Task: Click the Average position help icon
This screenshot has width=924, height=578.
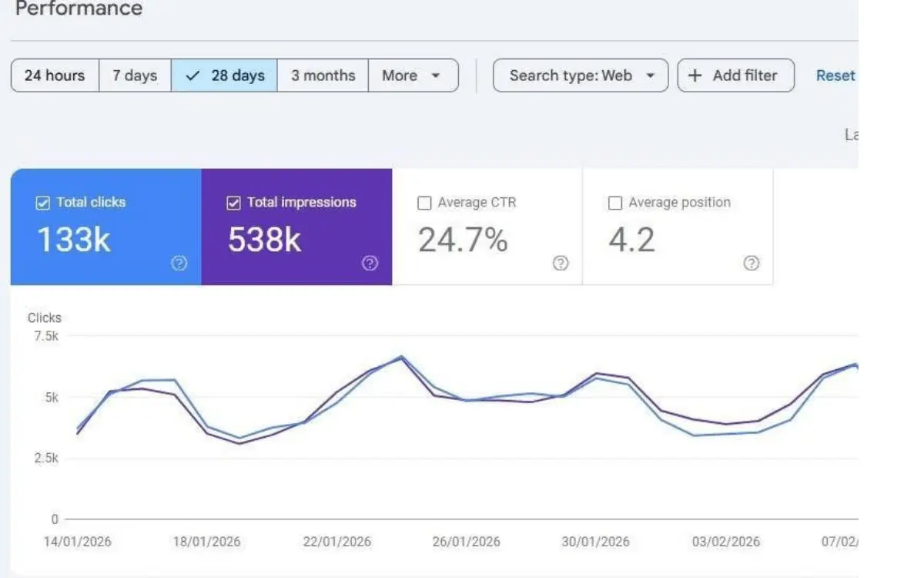Action: click(x=751, y=263)
